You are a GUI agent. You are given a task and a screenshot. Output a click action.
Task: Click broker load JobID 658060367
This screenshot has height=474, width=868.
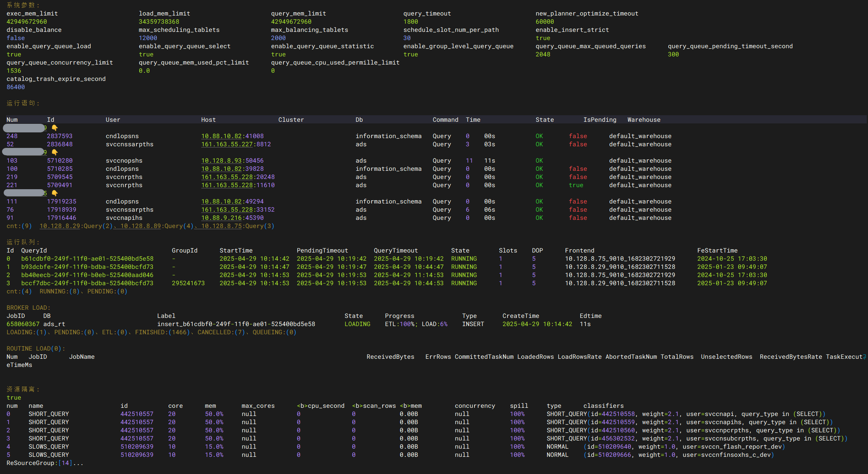point(23,324)
